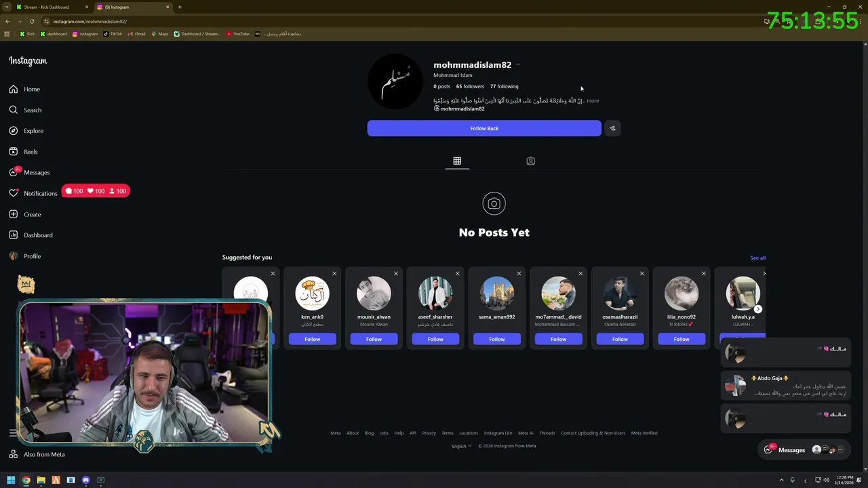Open Home in Instagram sidebar
This screenshot has height=488, width=868.
[x=25, y=89]
